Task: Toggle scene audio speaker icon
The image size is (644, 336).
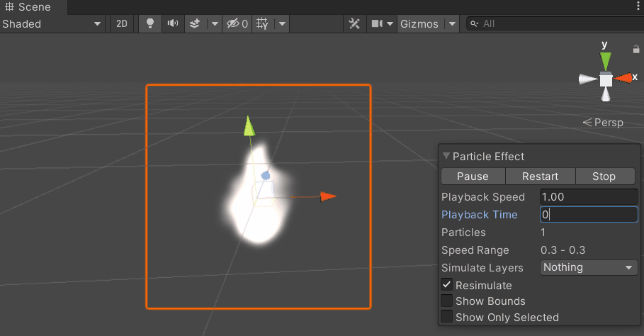Action: pyautogui.click(x=173, y=24)
